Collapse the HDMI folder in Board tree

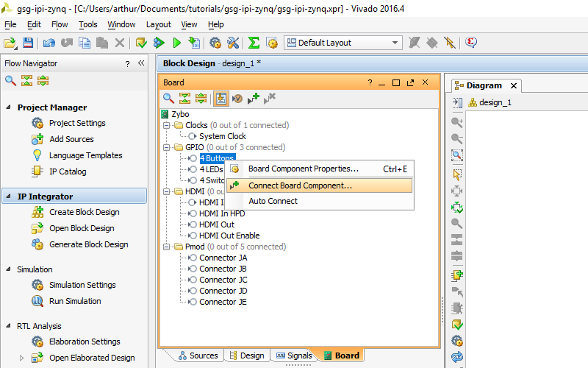point(167,192)
